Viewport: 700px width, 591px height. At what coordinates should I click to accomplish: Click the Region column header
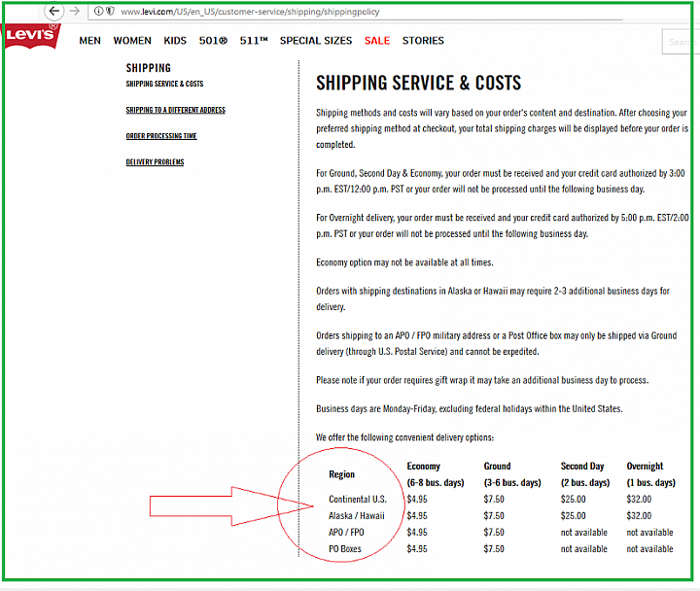tap(341, 474)
